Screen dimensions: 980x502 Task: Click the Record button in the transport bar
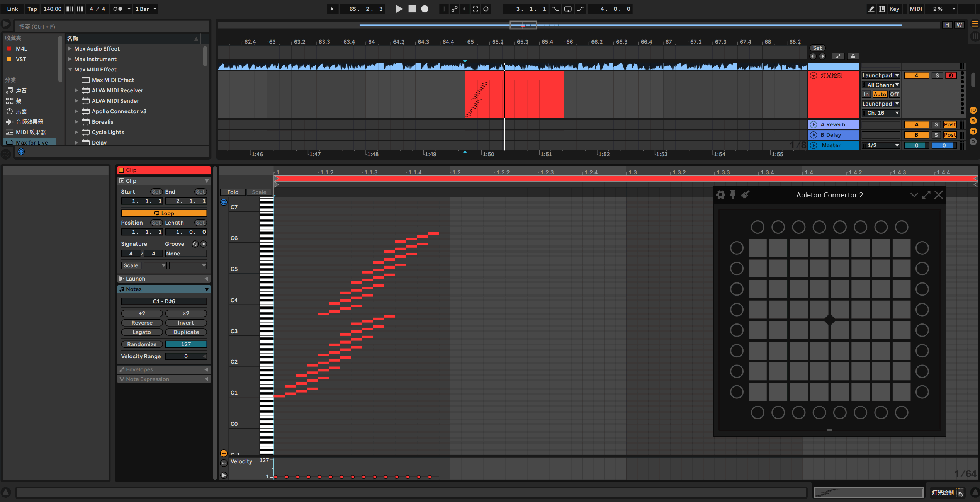pos(425,9)
